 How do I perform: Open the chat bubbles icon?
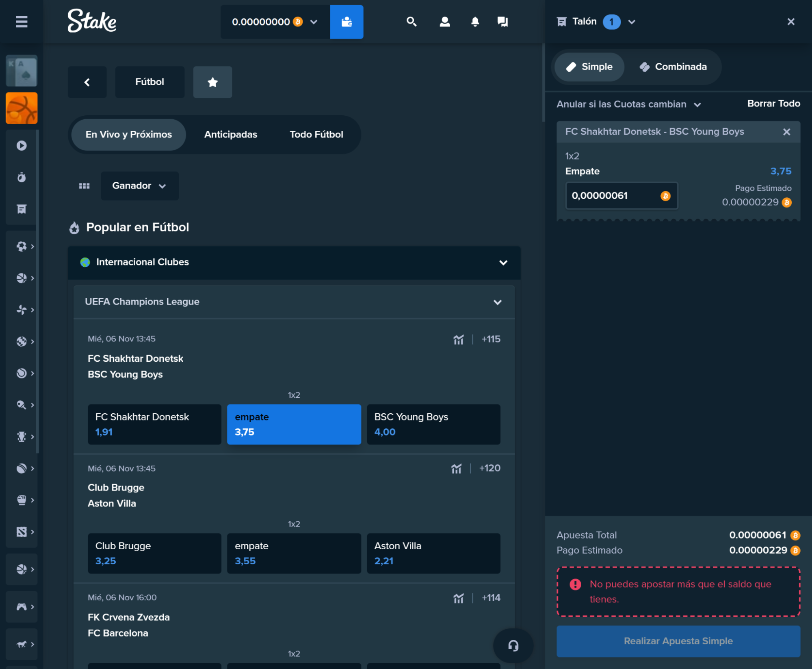point(503,22)
